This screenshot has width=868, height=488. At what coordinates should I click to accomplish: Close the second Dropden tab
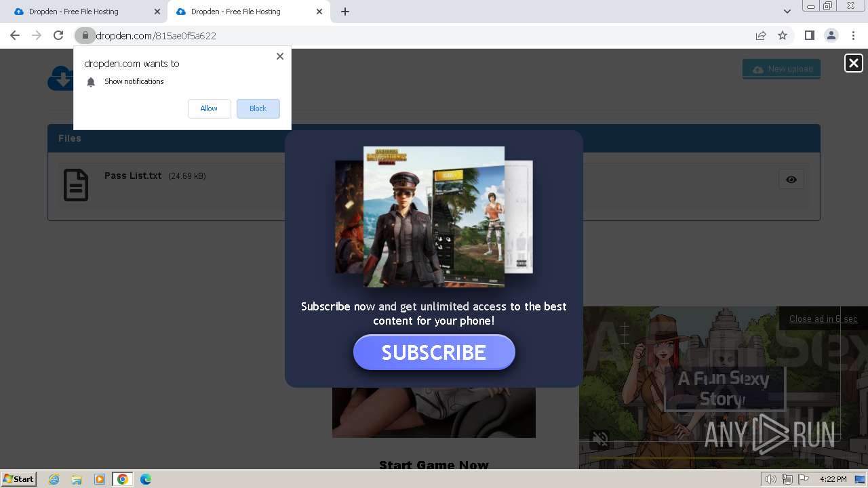pyautogui.click(x=319, y=12)
